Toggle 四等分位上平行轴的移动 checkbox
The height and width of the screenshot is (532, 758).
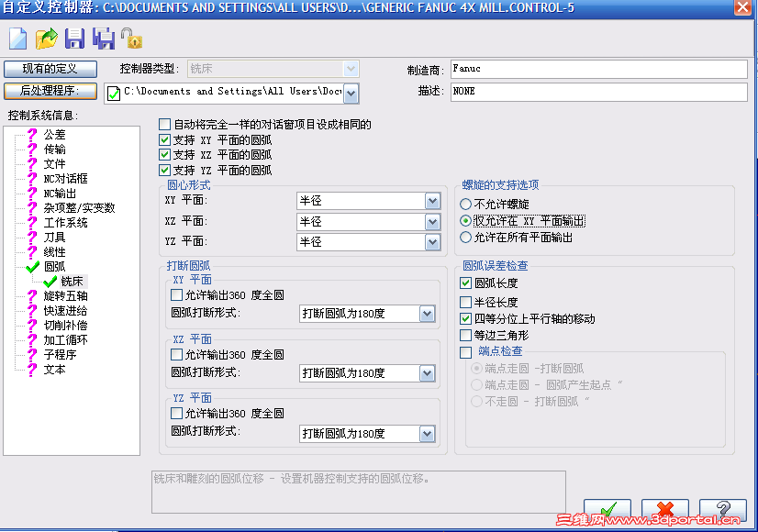tap(465, 318)
